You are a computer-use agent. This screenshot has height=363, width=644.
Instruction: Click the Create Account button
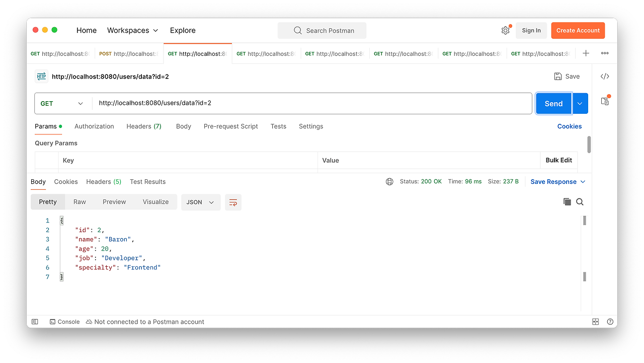(578, 31)
